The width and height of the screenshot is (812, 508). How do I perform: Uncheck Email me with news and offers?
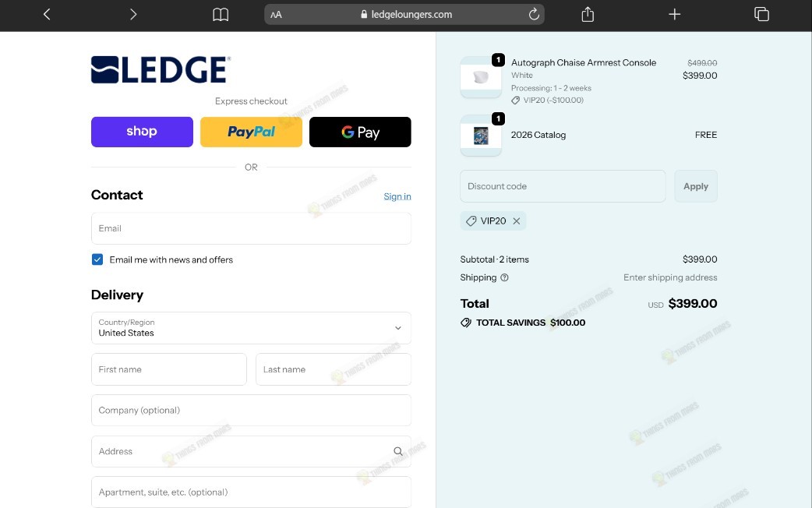pos(97,259)
